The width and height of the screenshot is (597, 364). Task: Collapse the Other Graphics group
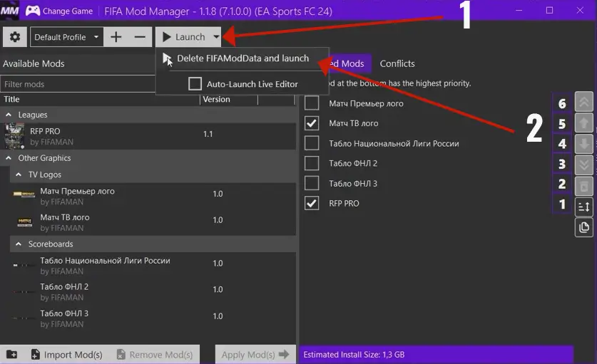click(9, 158)
